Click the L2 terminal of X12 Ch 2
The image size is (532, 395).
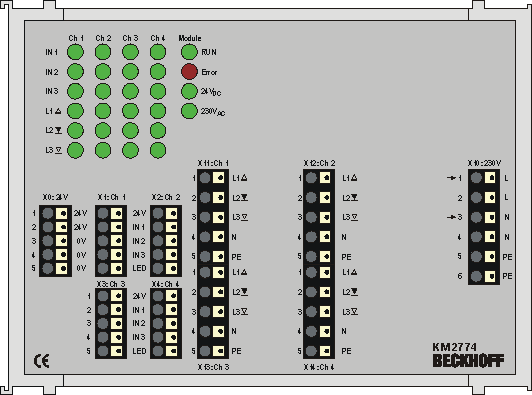[319, 197]
